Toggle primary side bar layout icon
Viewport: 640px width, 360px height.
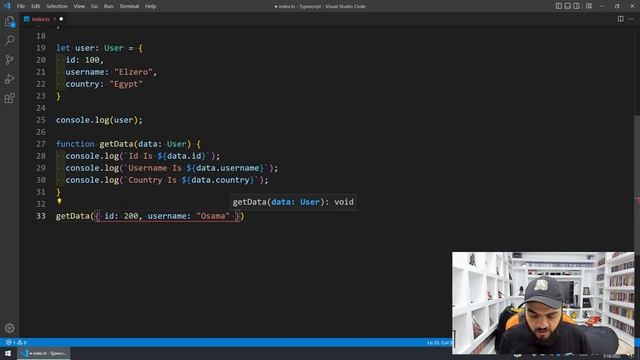pyautogui.click(x=558, y=6)
